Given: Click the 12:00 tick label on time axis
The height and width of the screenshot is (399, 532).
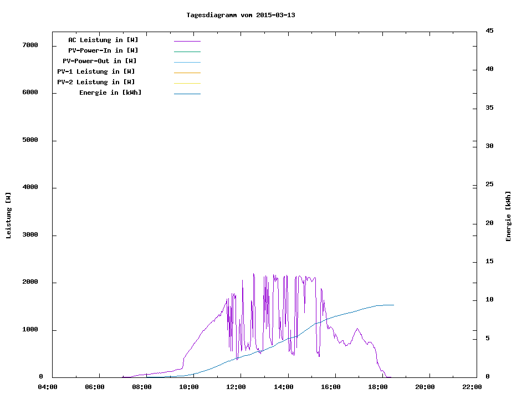Looking at the screenshot, I should (237, 387).
